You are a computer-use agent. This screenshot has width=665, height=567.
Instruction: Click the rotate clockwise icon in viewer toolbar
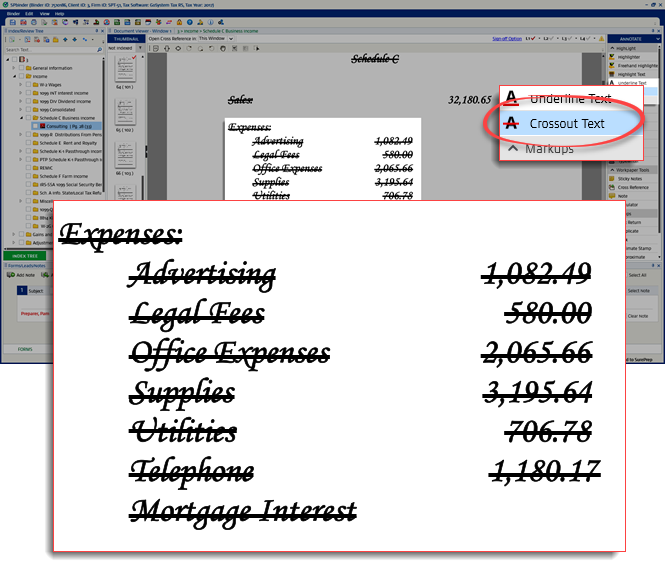pos(189,48)
